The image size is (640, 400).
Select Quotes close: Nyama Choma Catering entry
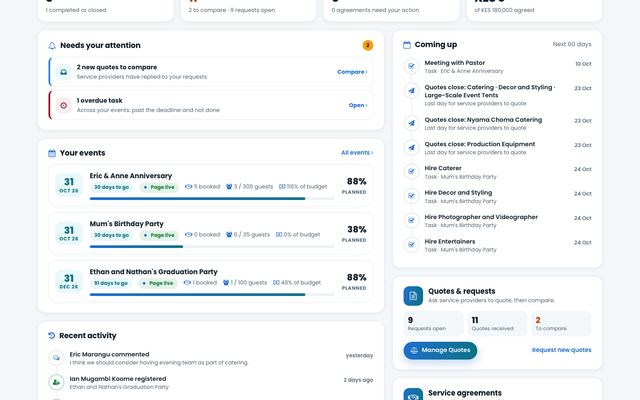[x=497, y=123]
